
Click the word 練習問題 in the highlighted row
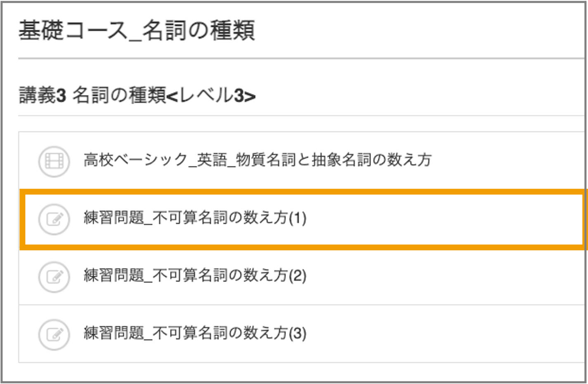point(114,218)
